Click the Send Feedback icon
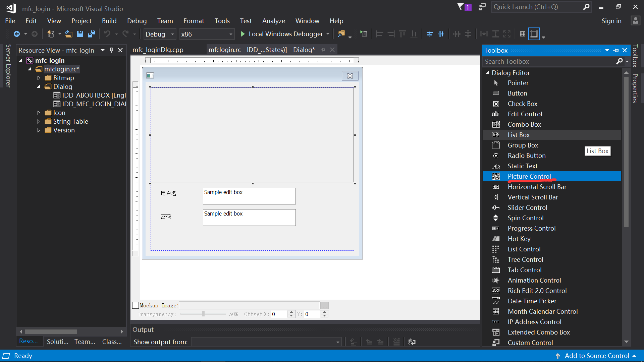Screen dimensions: 644x362 click(x=482, y=7)
